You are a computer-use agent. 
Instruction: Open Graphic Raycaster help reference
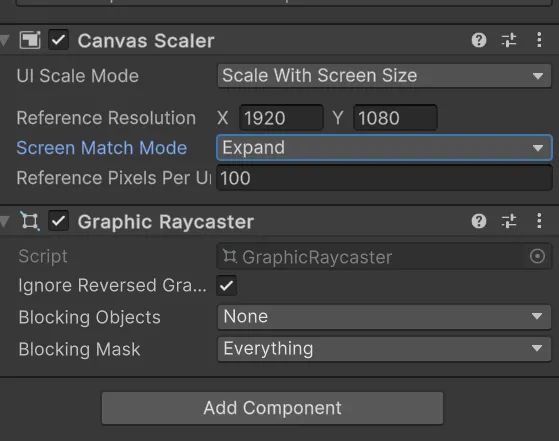[478, 221]
